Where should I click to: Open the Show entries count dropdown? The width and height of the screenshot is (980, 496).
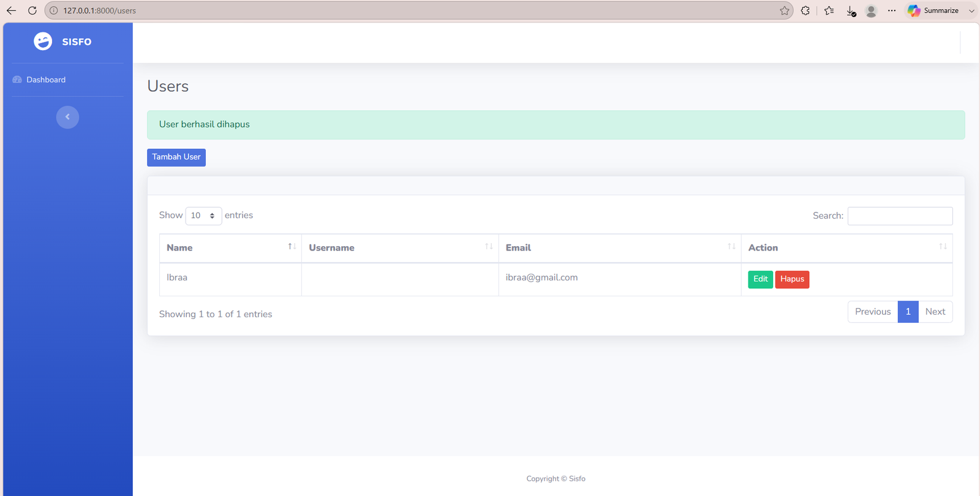(x=203, y=216)
